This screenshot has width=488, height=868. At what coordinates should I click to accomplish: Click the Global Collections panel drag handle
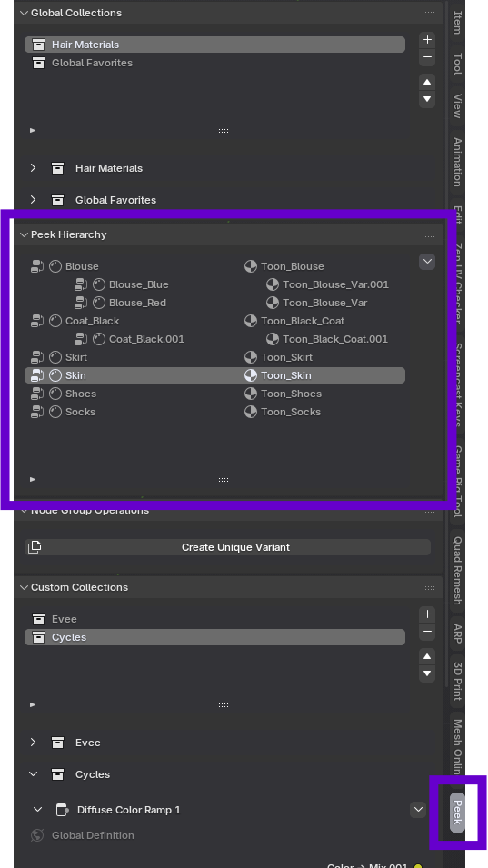[x=429, y=14]
